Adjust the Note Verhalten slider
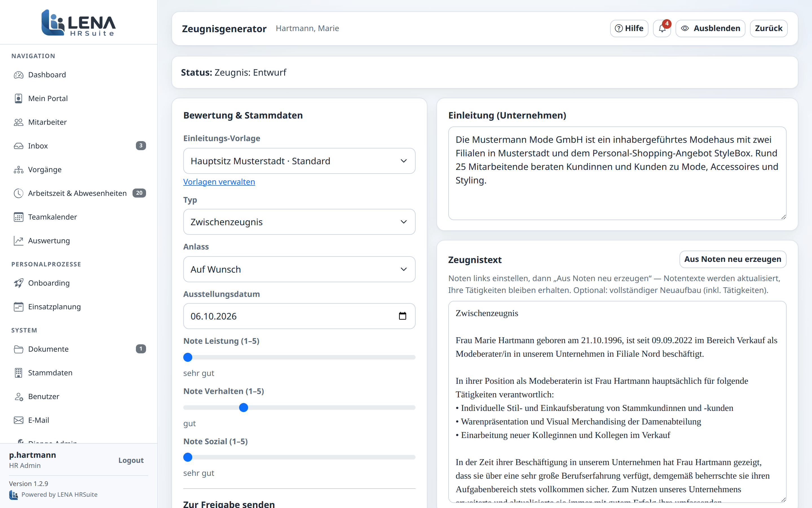Screen dimensions: 812x508 (x=299, y=408)
